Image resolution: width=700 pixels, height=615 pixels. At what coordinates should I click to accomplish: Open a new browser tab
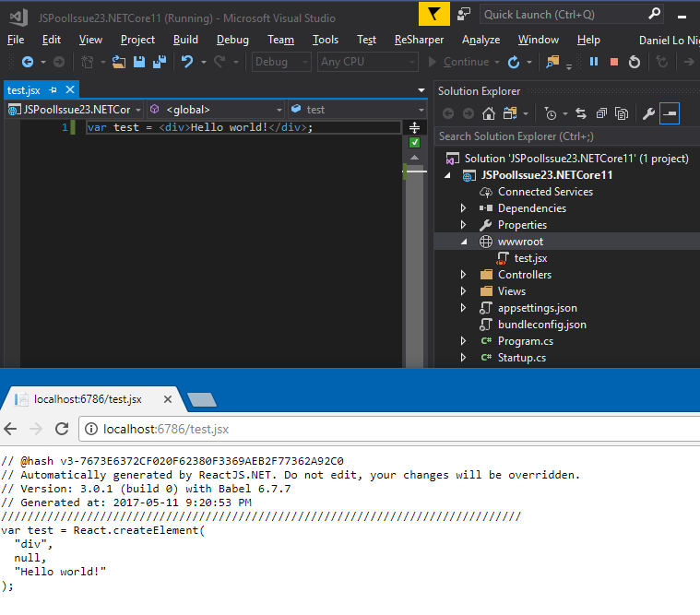pyautogui.click(x=202, y=399)
